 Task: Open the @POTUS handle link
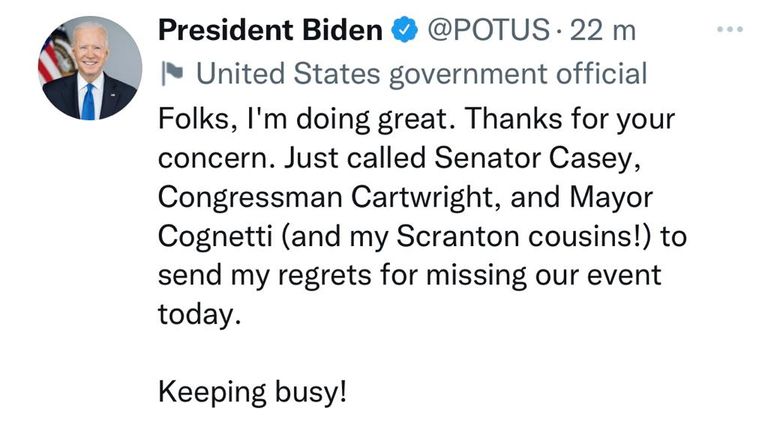coord(487,31)
